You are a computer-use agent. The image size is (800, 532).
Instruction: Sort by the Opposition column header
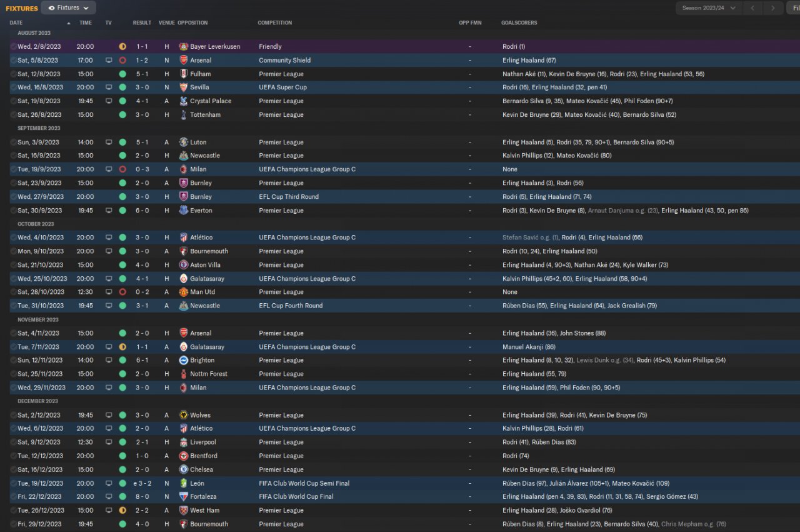(x=192, y=23)
